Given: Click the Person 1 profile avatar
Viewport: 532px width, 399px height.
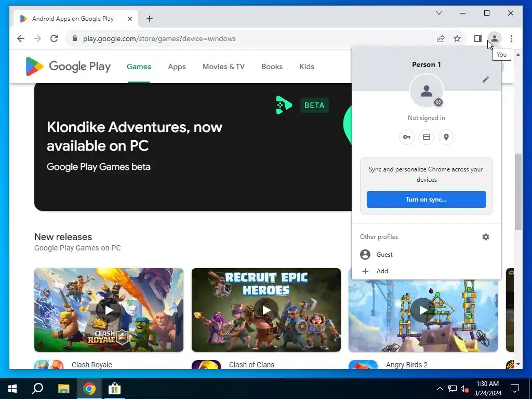Looking at the screenshot, I should [x=426, y=91].
